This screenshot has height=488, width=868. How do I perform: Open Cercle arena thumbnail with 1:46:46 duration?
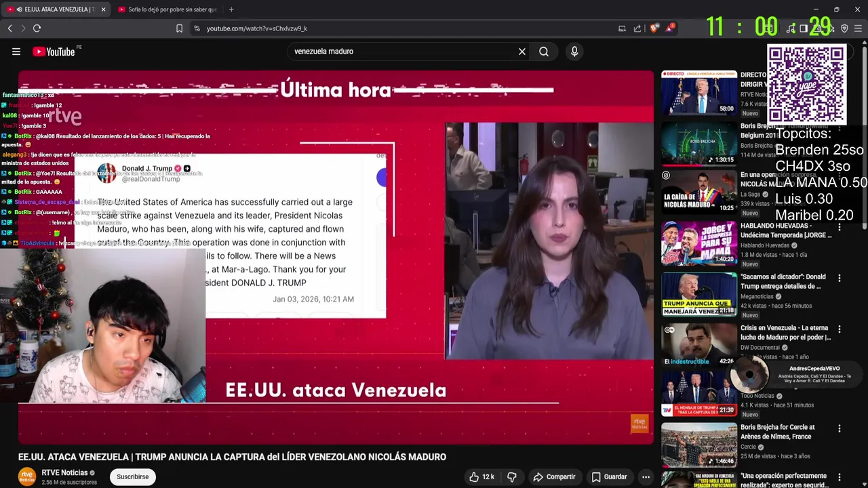[x=699, y=445]
